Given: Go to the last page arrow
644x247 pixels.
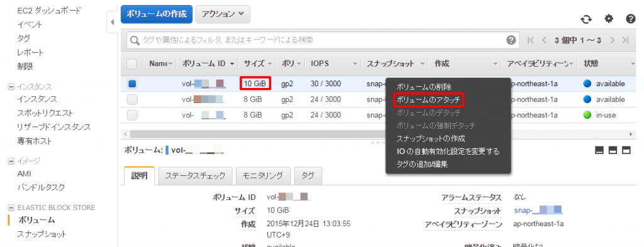Looking at the screenshot, I should [626, 40].
